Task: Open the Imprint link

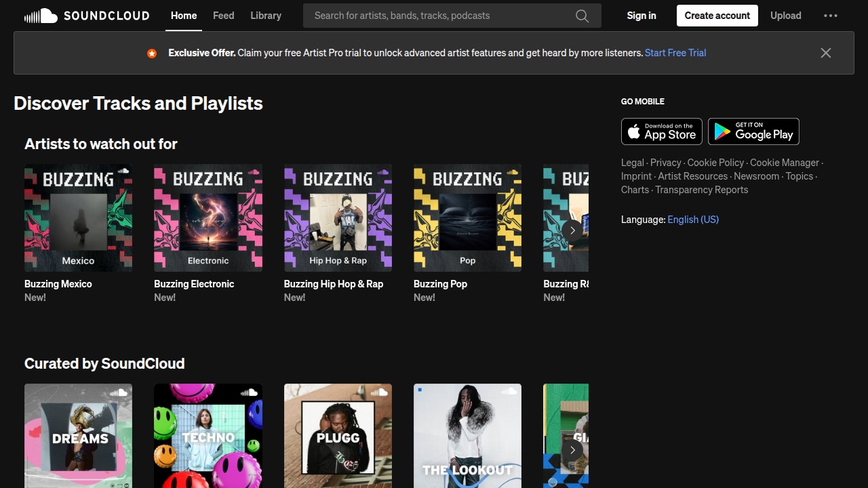Action: (637, 176)
